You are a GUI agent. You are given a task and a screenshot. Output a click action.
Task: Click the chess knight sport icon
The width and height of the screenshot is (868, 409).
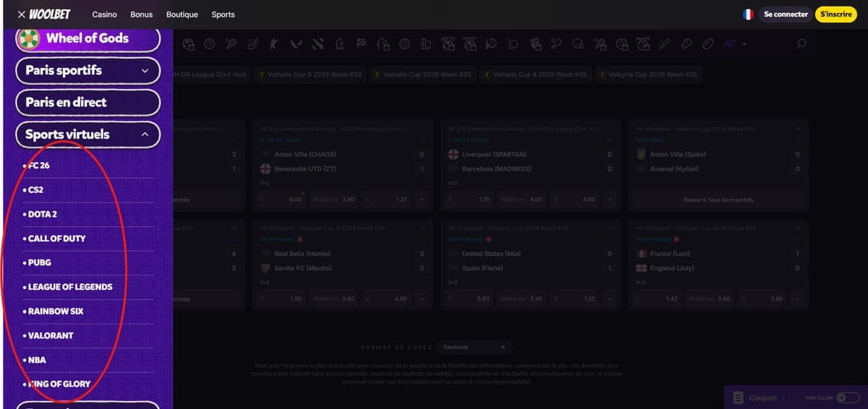click(339, 44)
